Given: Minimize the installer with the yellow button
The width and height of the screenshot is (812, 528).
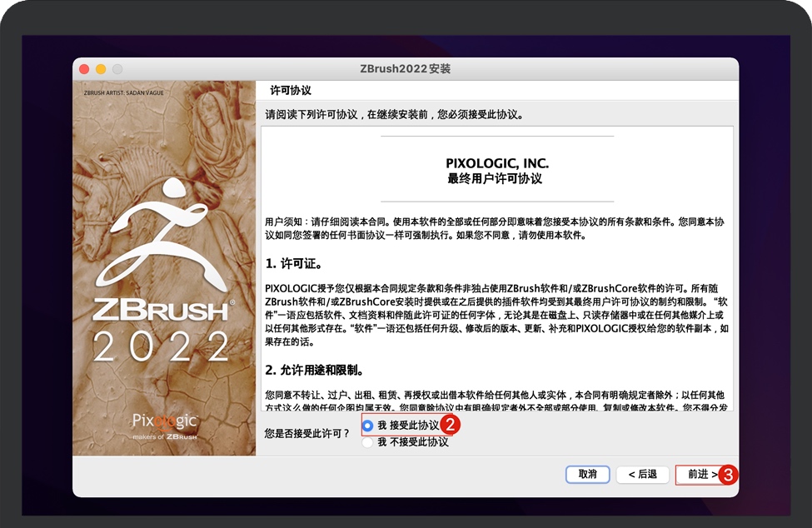Looking at the screenshot, I should tap(101, 69).
